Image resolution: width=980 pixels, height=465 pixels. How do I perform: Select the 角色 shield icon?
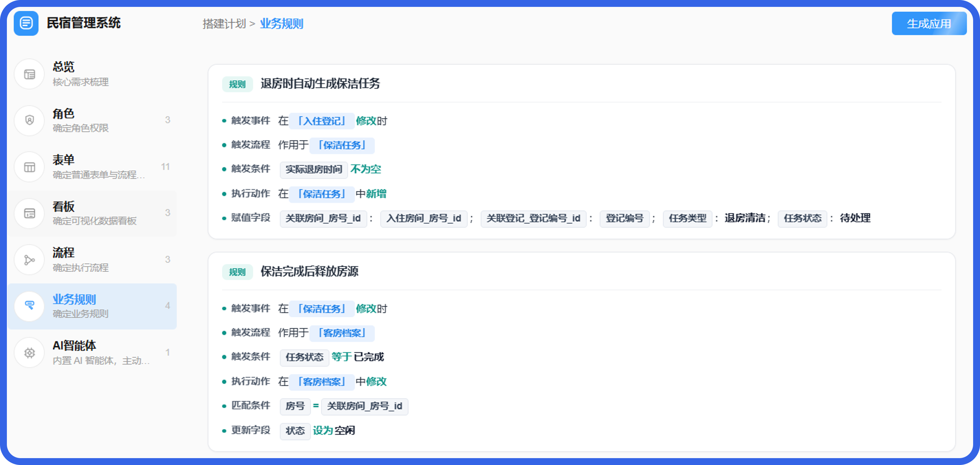29,121
